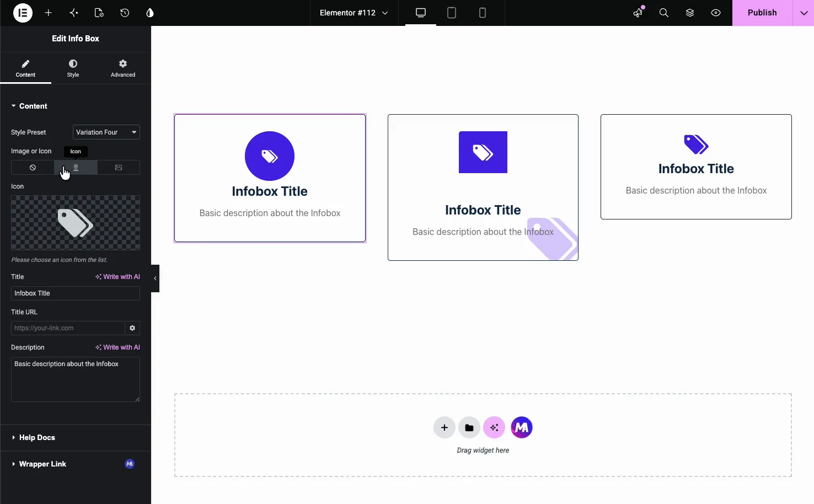
Task: Open the Elementor #112 document dropdown
Action: point(354,13)
